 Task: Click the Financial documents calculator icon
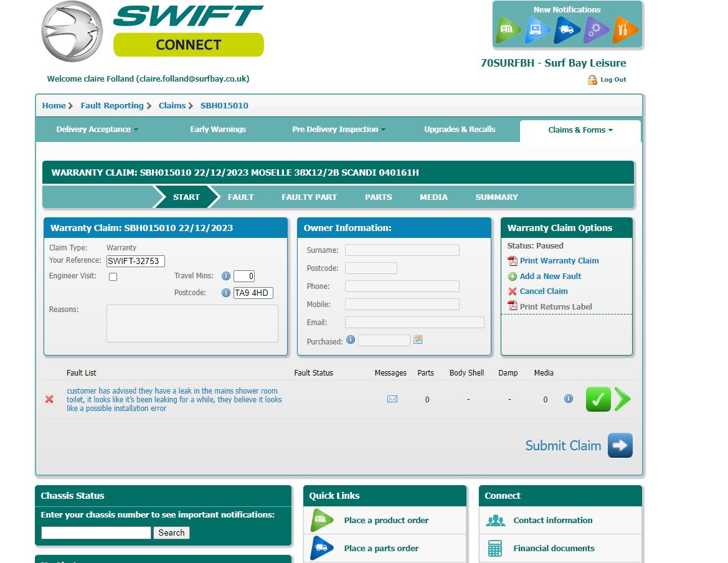[495, 548]
